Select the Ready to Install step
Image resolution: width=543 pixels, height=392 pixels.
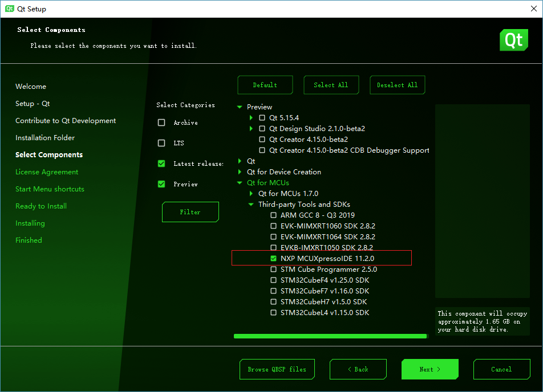(x=41, y=206)
